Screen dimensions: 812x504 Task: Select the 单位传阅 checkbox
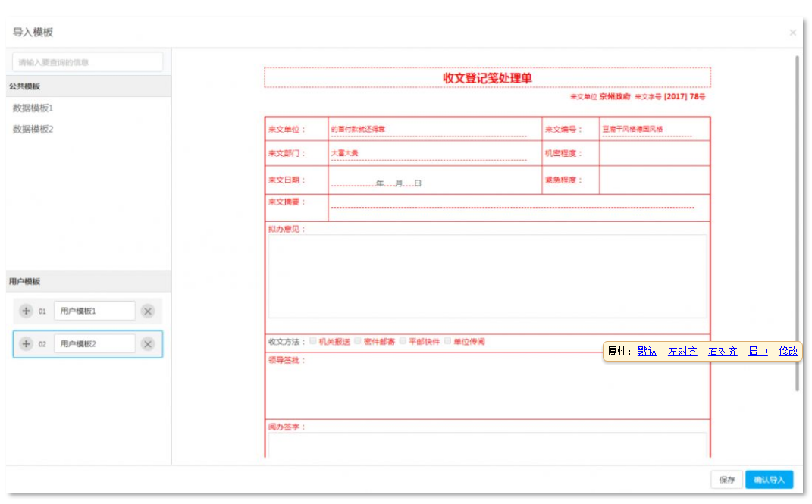point(448,341)
